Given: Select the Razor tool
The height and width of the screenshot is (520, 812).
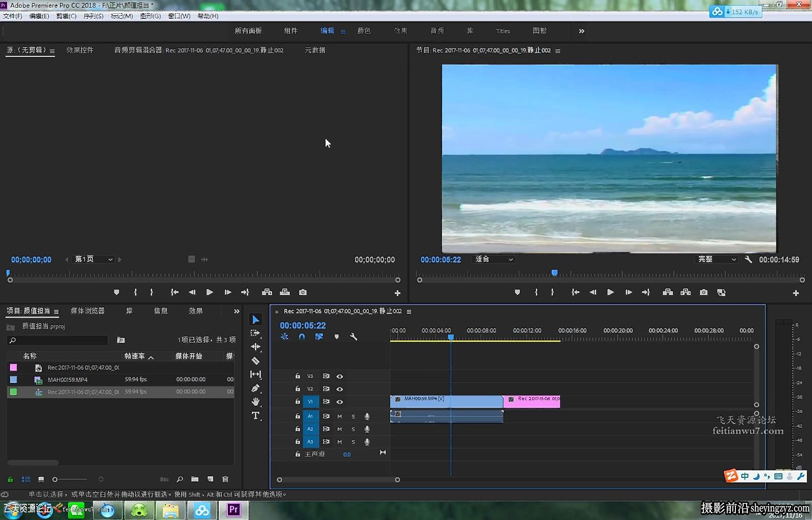Looking at the screenshot, I should (x=256, y=361).
